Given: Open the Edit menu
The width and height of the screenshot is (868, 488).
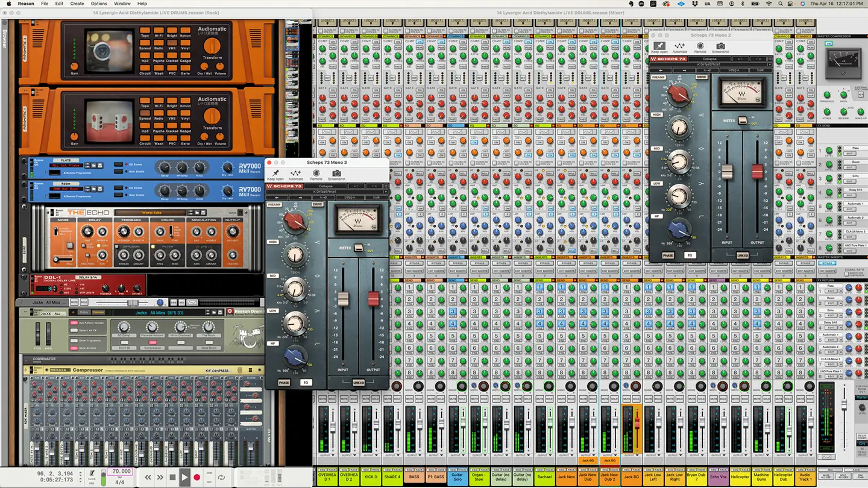Looking at the screenshot, I should coord(59,4).
